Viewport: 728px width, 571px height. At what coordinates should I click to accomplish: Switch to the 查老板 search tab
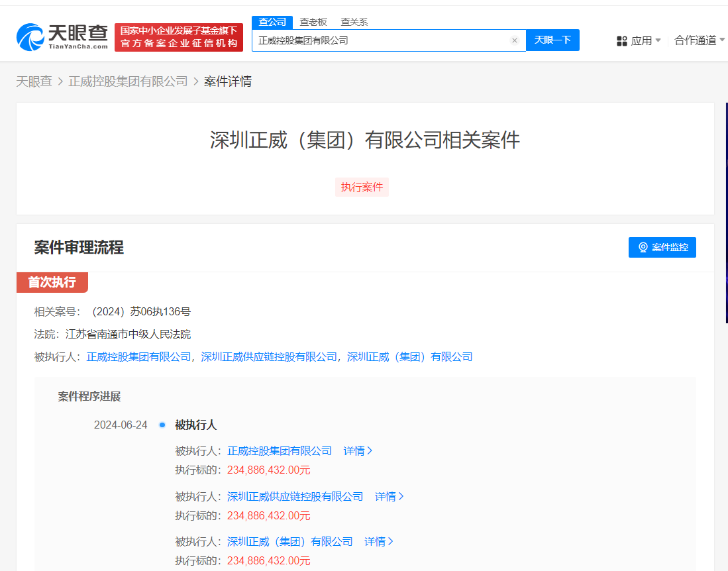click(313, 22)
